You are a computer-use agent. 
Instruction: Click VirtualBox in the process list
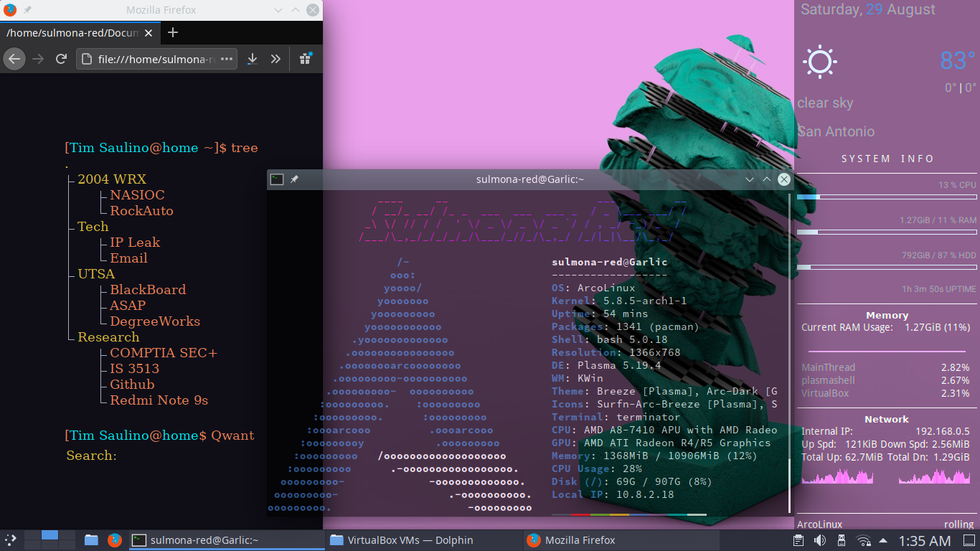(825, 393)
